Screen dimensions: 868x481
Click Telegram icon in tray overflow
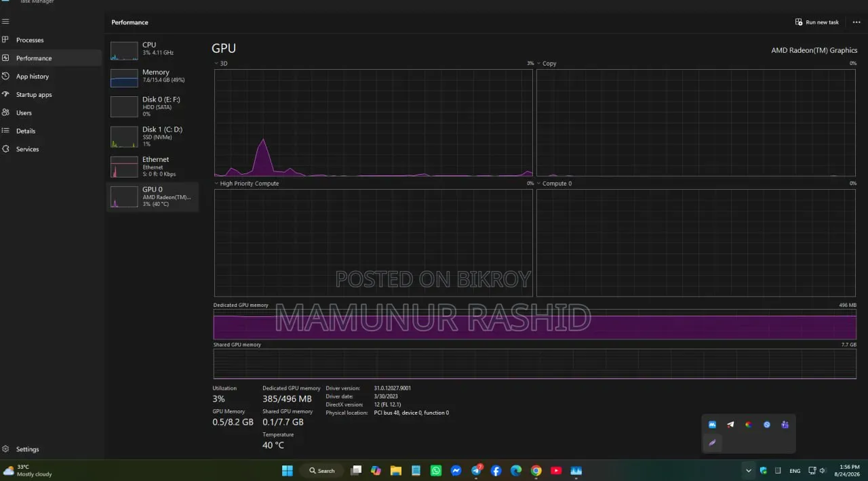(730, 425)
